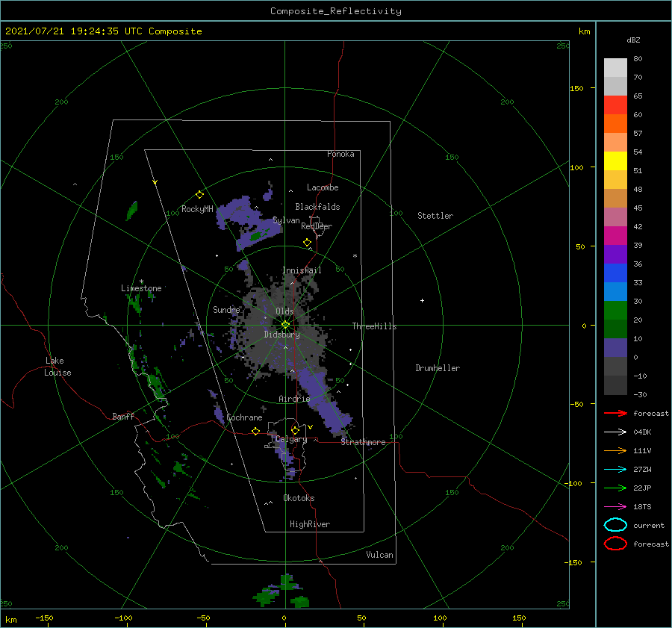Click the asterisk marker above Limestone
The image size is (672, 628).
pos(141,282)
